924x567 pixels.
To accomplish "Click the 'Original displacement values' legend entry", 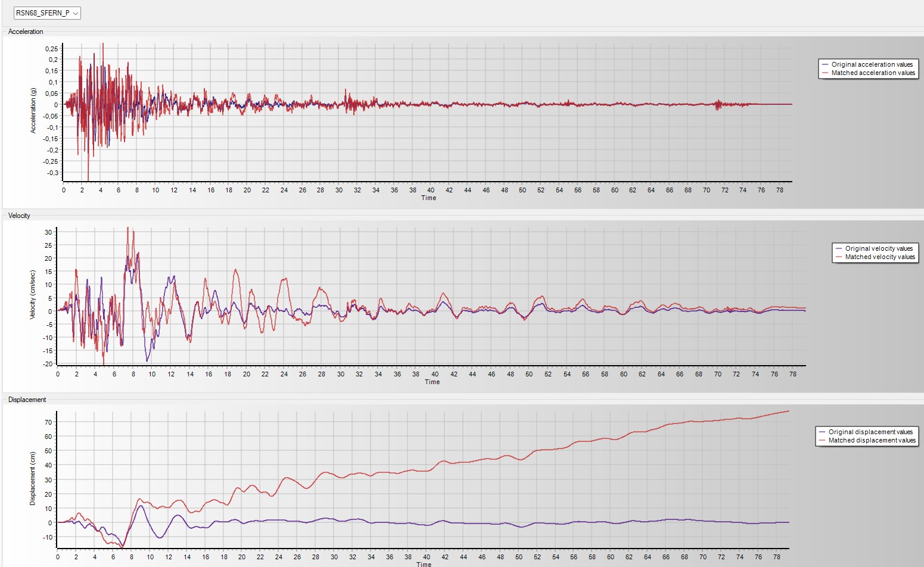I will (870, 432).
